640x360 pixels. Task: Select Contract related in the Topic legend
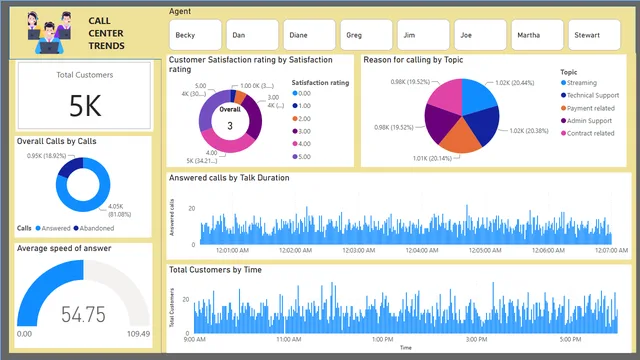pyautogui.click(x=587, y=133)
